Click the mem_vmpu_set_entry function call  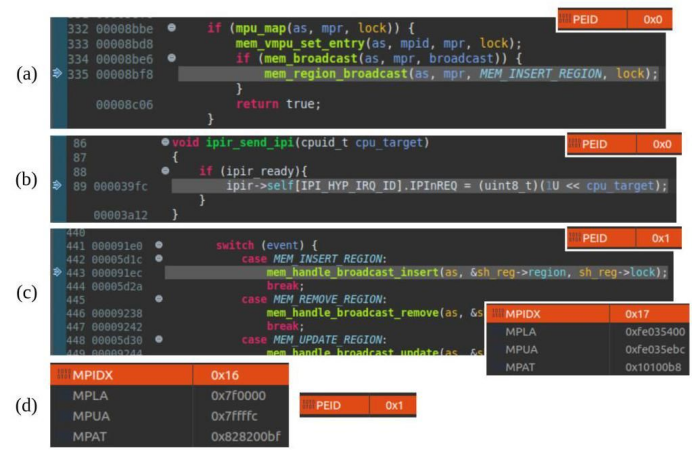[x=300, y=43]
